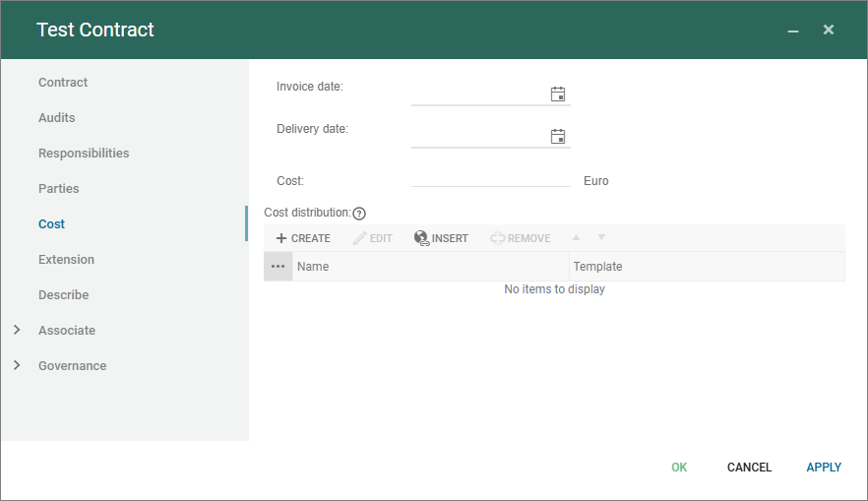Image resolution: width=868 pixels, height=501 pixels.
Task: Open the Delivery date calendar picker
Action: click(558, 137)
